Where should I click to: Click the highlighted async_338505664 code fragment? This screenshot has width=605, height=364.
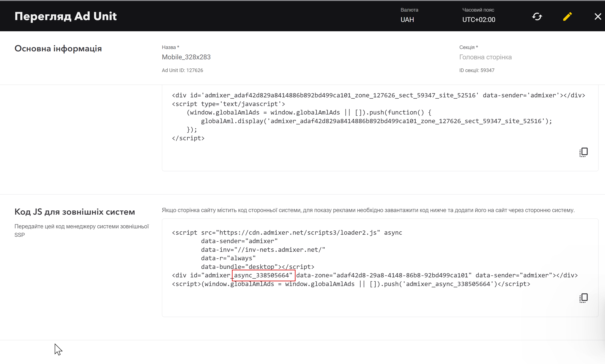263,275
